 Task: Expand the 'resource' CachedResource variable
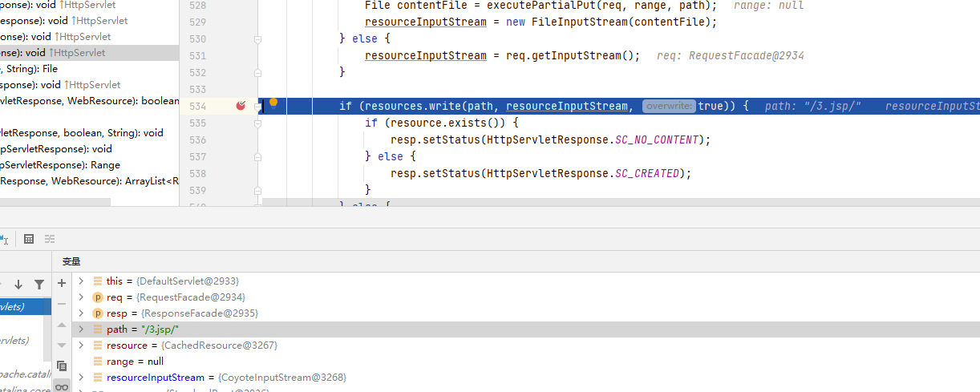click(81, 346)
